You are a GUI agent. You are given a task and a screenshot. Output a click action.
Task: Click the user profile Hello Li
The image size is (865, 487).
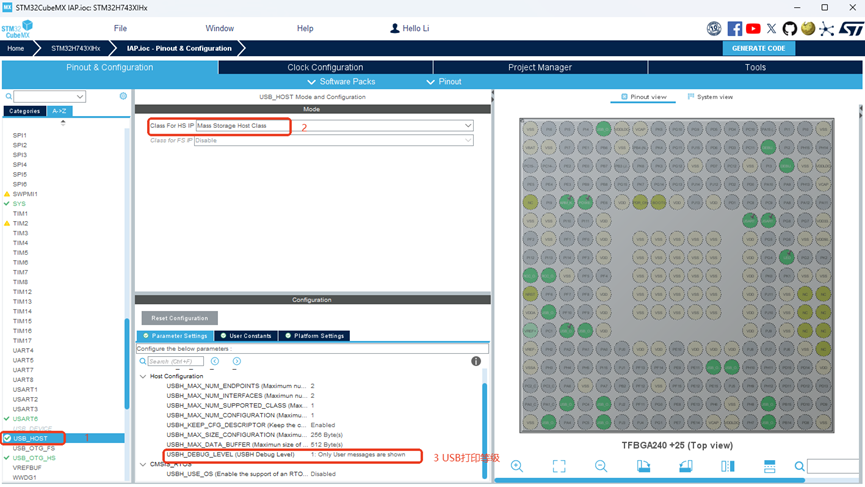click(410, 28)
